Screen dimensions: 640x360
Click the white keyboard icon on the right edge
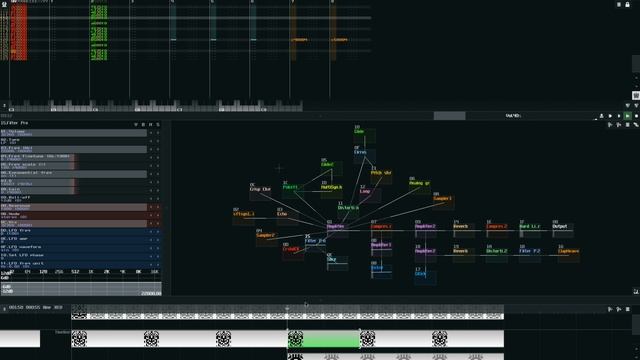pyautogui.click(x=636, y=96)
